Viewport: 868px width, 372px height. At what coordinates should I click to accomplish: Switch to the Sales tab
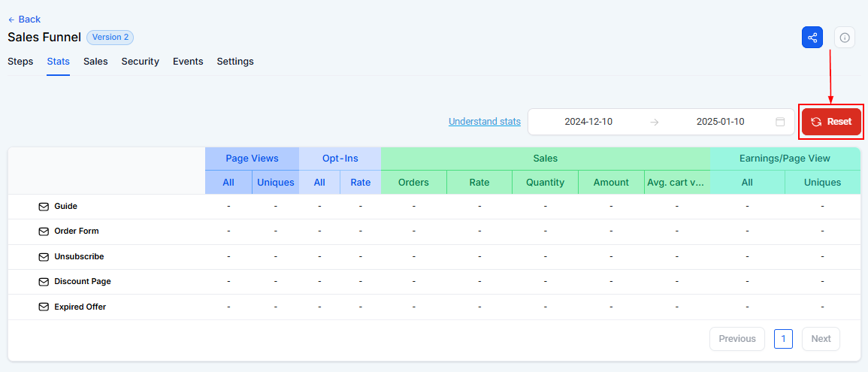pos(95,62)
